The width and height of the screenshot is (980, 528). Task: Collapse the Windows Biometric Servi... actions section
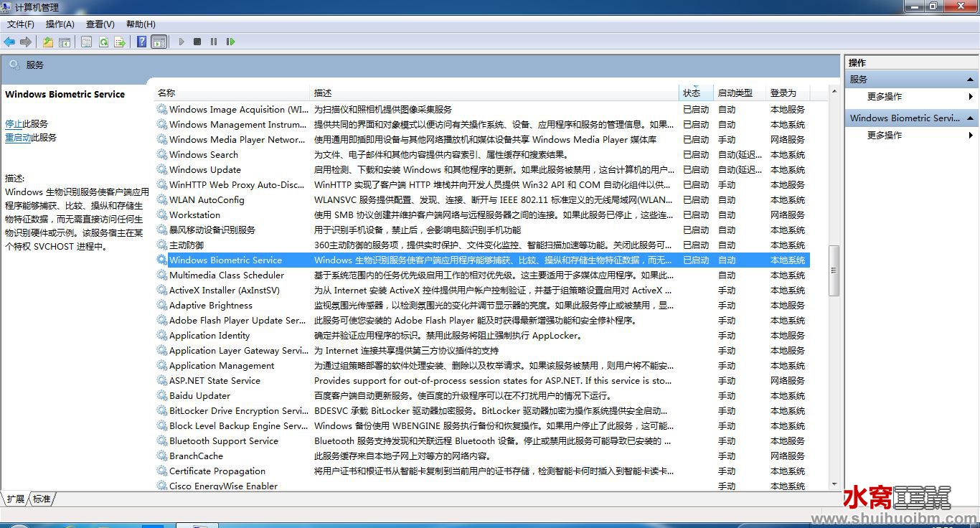[970, 118]
